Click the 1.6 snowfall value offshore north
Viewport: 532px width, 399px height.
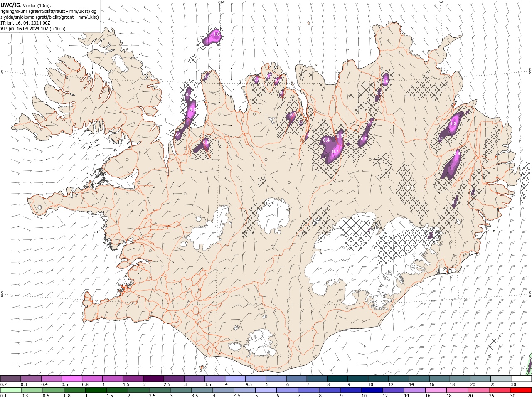[x=216, y=34]
